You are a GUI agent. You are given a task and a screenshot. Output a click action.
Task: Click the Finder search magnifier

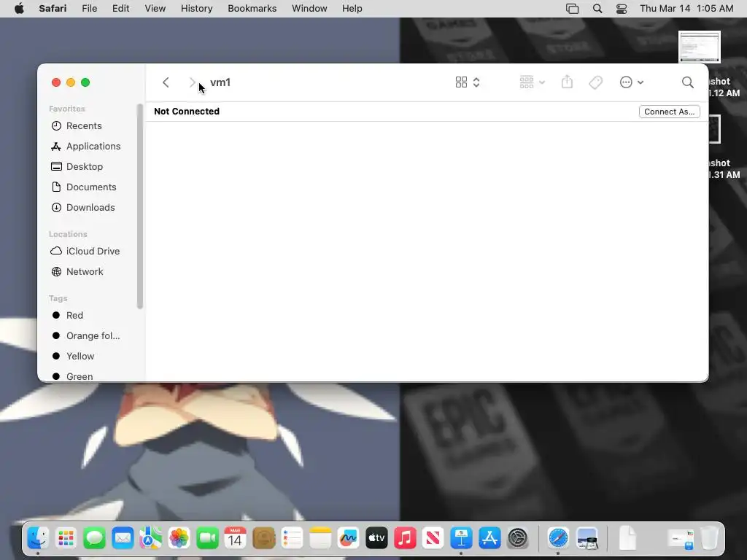pyautogui.click(x=687, y=82)
